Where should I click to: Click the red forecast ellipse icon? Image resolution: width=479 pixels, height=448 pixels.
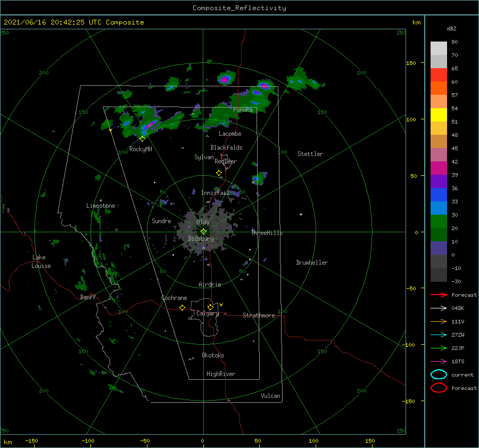pyautogui.click(x=439, y=388)
